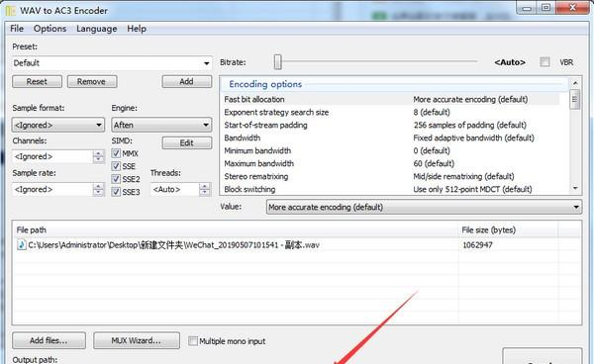594x364 pixels.
Task: Click the Remove preset button
Action: (92, 82)
